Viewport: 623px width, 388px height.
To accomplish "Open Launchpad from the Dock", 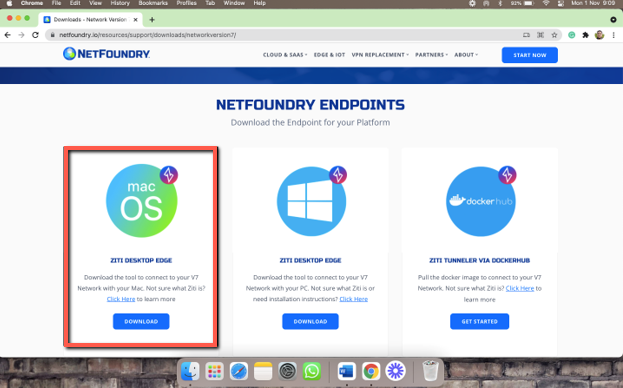I will [x=214, y=372].
